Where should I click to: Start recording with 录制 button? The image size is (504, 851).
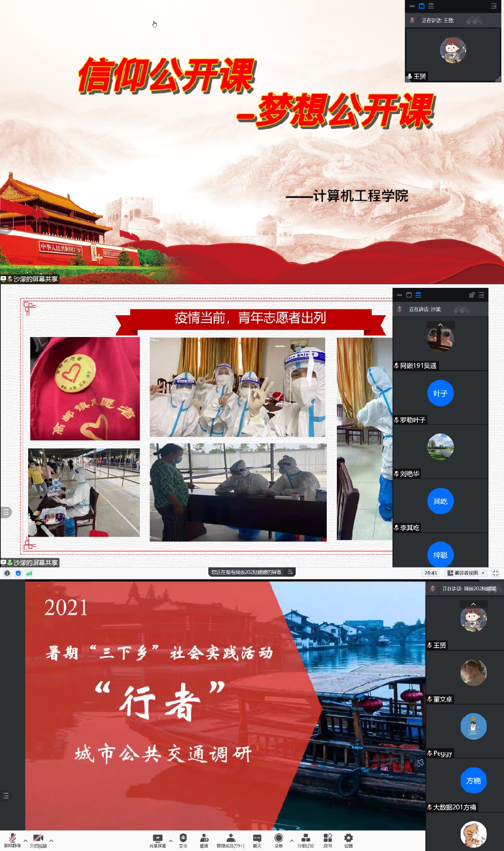tap(278, 840)
